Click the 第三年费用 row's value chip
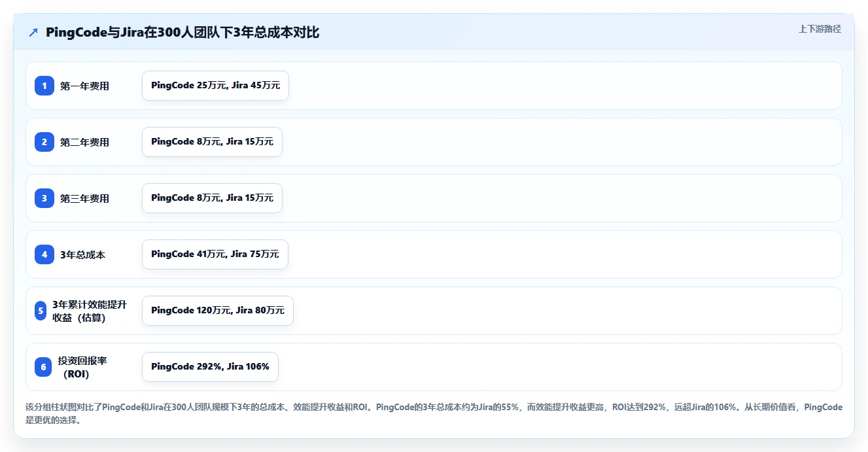This screenshot has width=868, height=452. (212, 198)
